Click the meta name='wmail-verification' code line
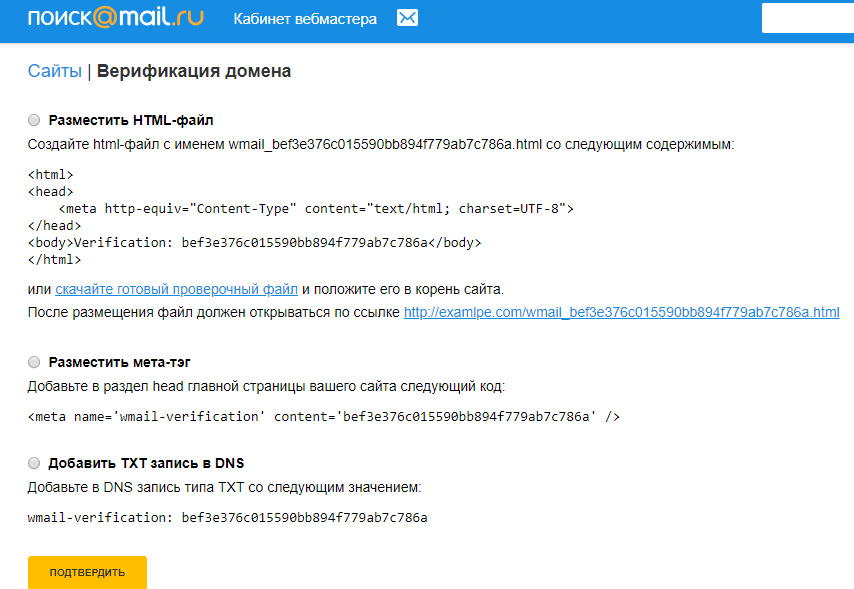The height and width of the screenshot is (589, 854). coord(324,417)
